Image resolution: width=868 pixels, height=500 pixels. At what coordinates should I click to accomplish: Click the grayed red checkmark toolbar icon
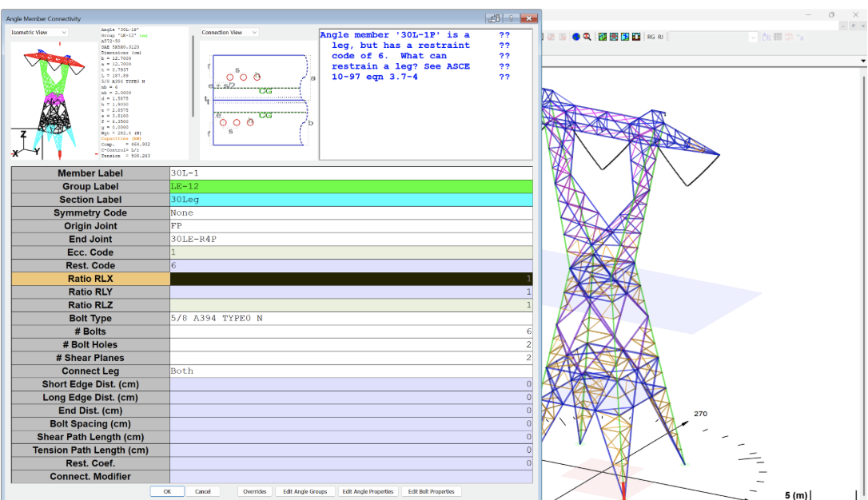551,37
